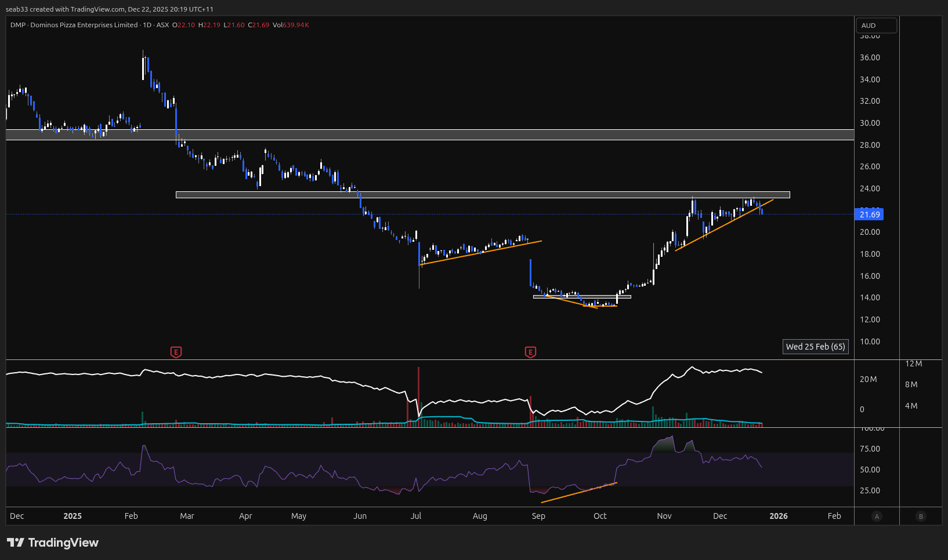
Task: Click the tall red volume spike in July
Action: point(418,394)
